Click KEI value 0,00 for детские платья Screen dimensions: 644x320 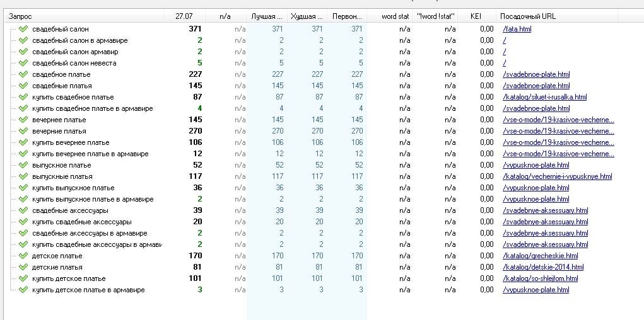click(x=487, y=267)
